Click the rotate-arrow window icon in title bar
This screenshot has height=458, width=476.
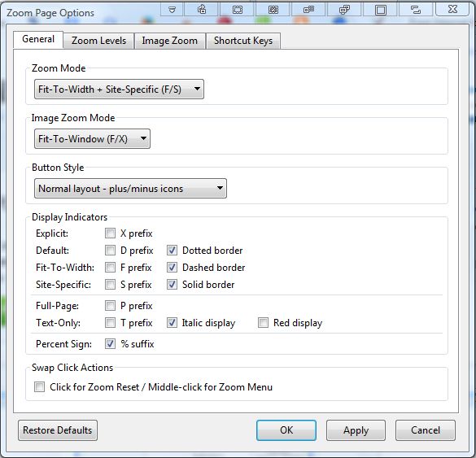tap(202, 10)
